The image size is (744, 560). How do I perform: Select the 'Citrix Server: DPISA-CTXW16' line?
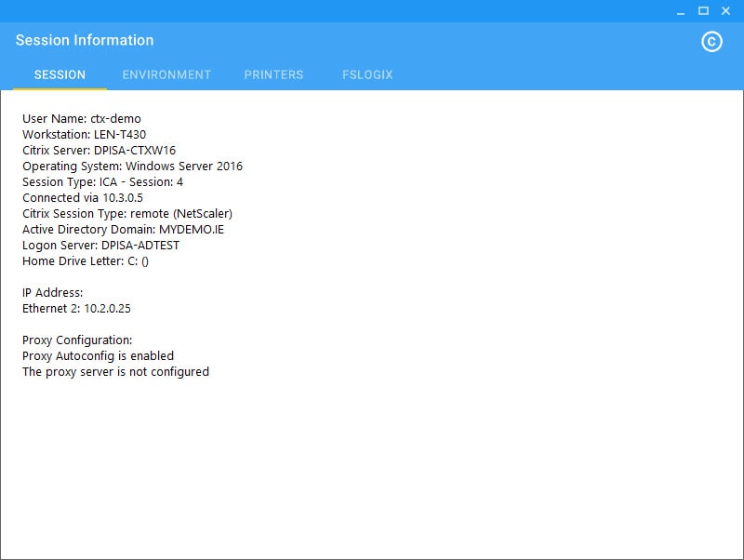point(99,151)
